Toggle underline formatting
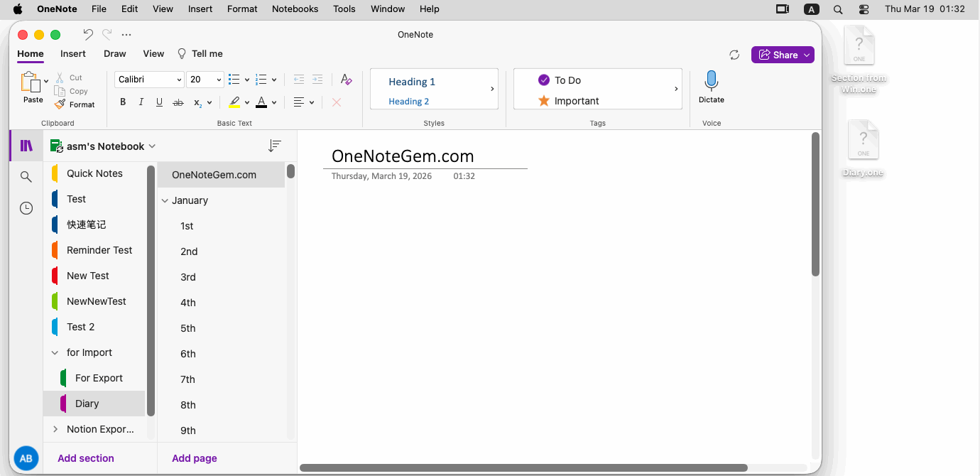This screenshot has width=980, height=476. [159, 102]
